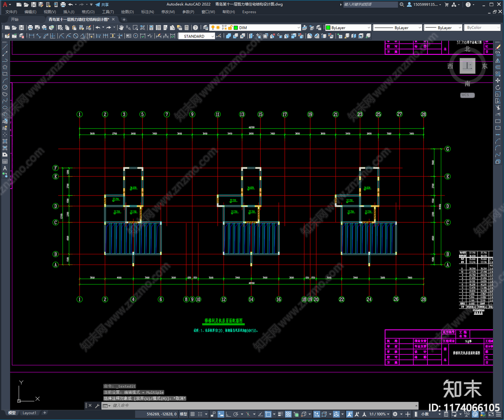Select the Multiline Text tool
504x420 pixels.
tap(5, 168)
